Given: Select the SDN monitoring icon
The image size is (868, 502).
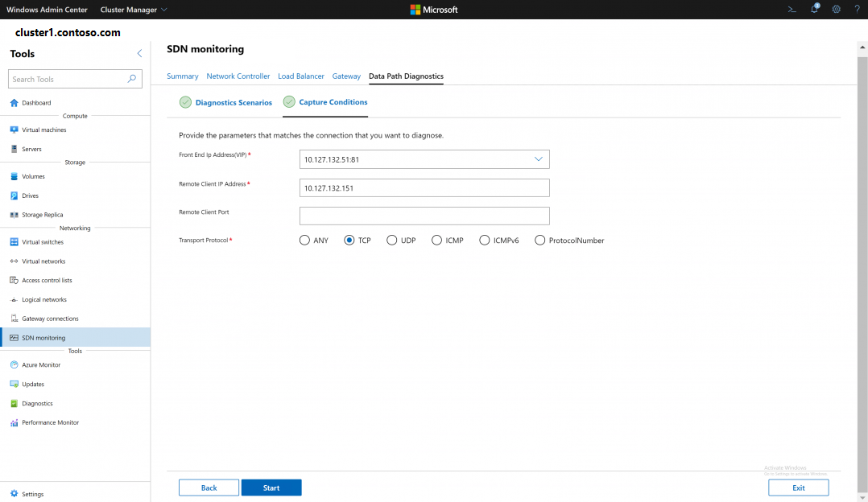Looking at the screenshot, I should click(14, 338).
